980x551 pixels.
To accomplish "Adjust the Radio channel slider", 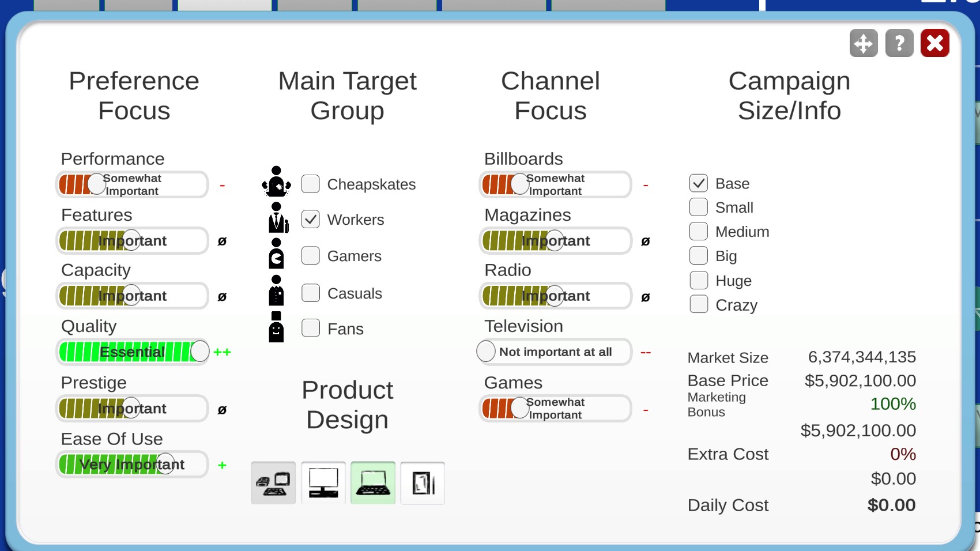I will coord(556,296).
